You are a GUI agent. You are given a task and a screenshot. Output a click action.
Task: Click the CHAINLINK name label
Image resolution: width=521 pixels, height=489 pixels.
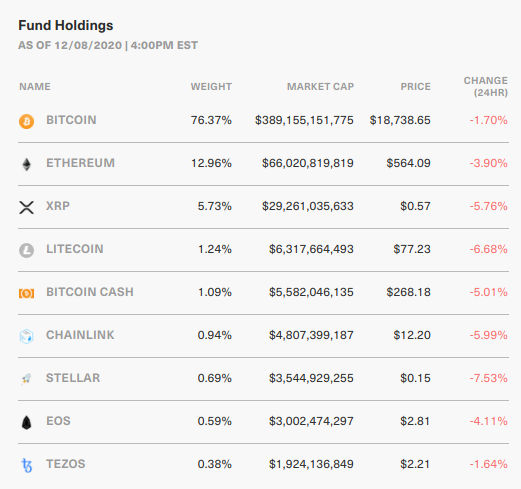80,335
